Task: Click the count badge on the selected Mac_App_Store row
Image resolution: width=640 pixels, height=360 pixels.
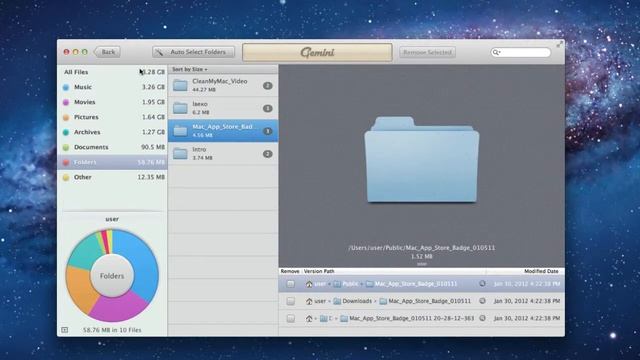Action: tap(267, 131)
